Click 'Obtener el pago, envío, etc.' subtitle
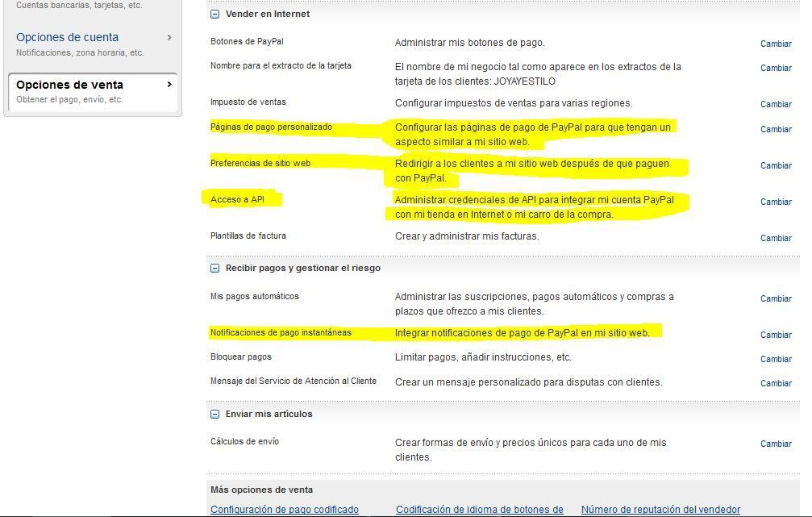 click(69, 99)
